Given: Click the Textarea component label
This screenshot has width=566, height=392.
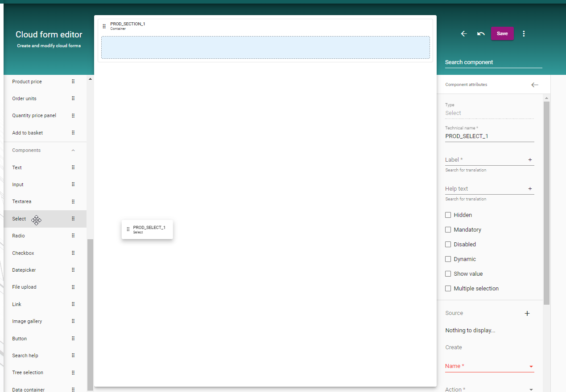Looking at the screenshot, I should (22, 201).
